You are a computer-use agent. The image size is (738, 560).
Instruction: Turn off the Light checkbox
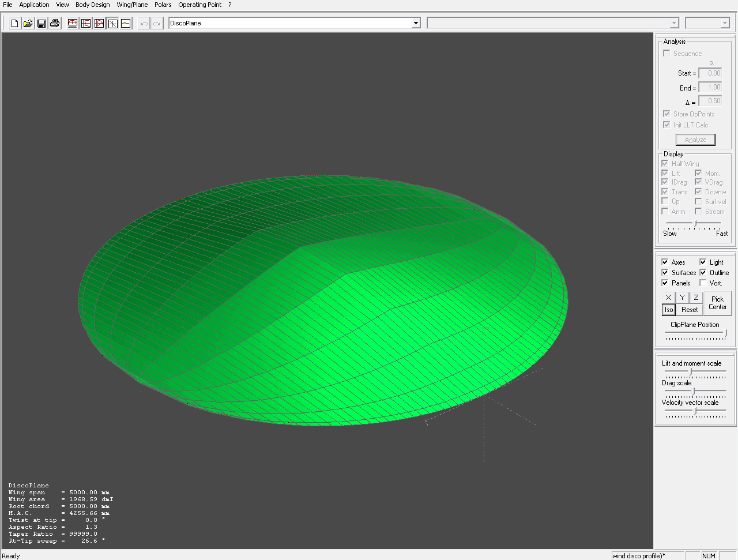click(x=703, y=262)
